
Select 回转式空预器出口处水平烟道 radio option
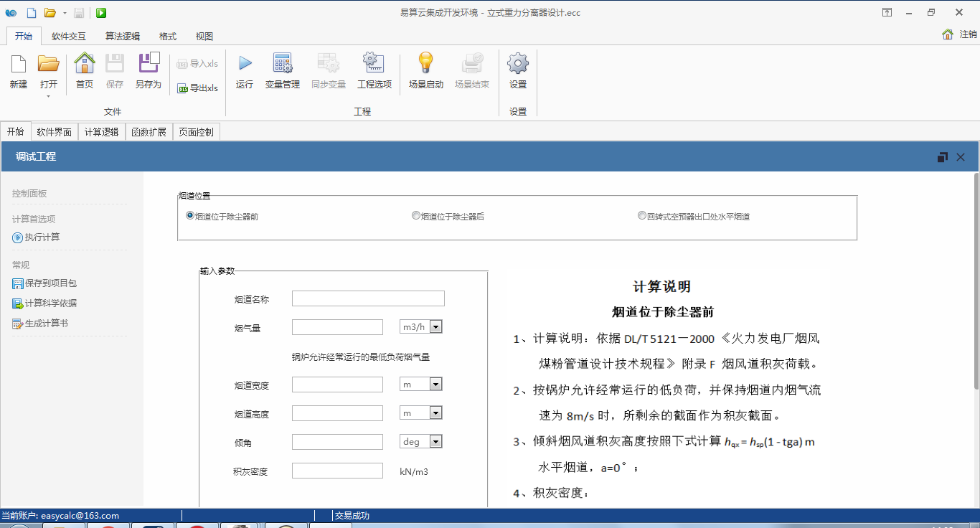(642, 215)
